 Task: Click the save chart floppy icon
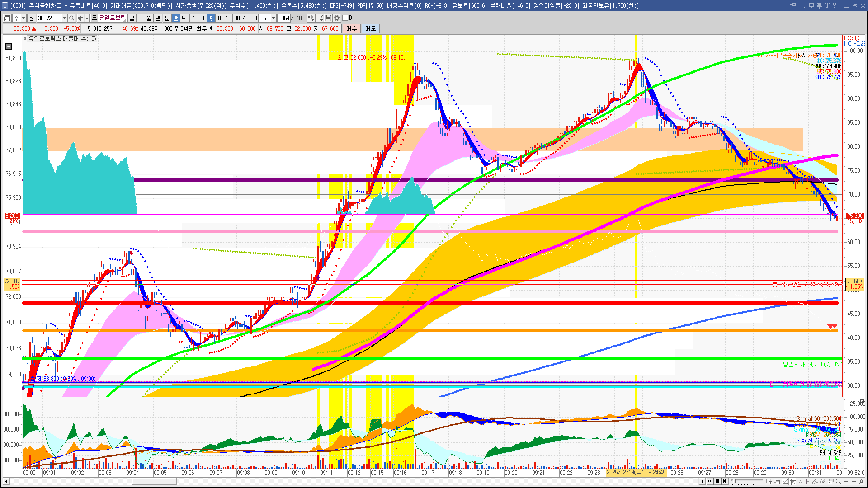pos(328,18)
